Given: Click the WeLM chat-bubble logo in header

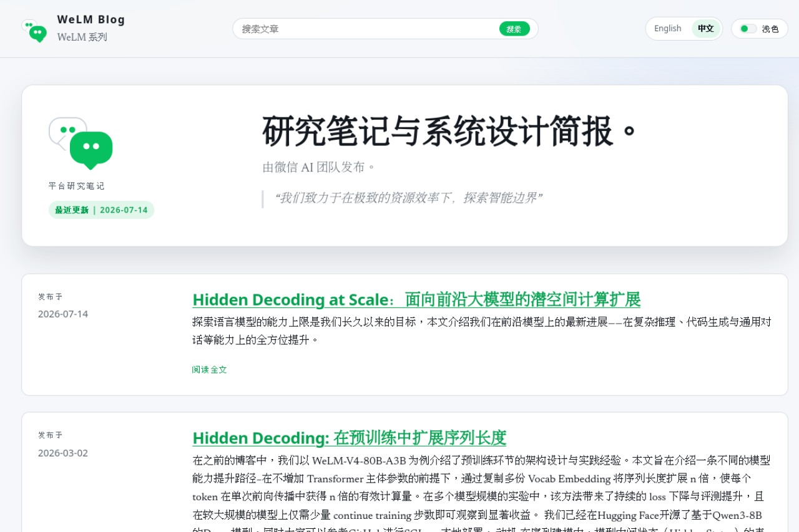Looking at the screenshot, I should pos(34,29).
